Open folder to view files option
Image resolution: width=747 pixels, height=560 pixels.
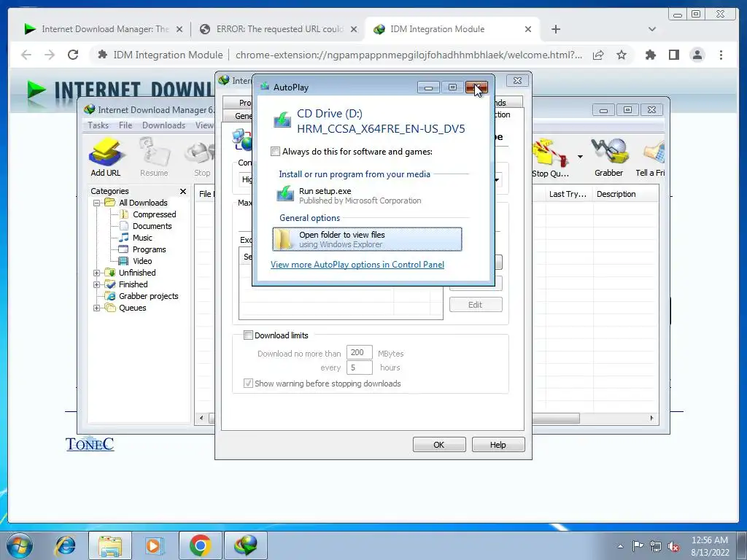coord(368,239)
